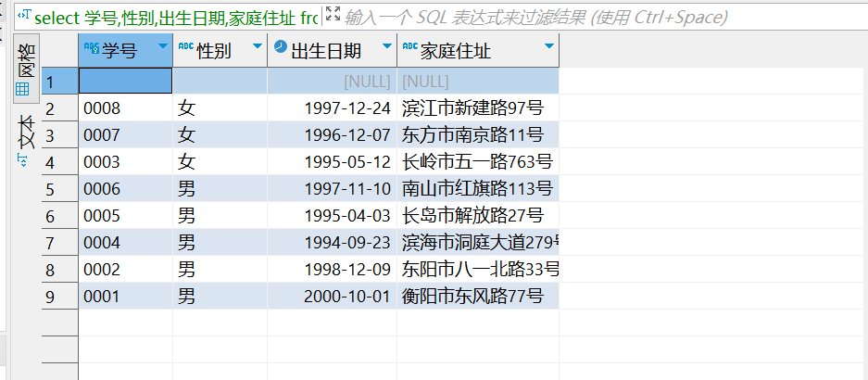Focus the SQL filter expression field
Image resolution: width=868 pixels, height=380 pixels.
tap(603, 18)
